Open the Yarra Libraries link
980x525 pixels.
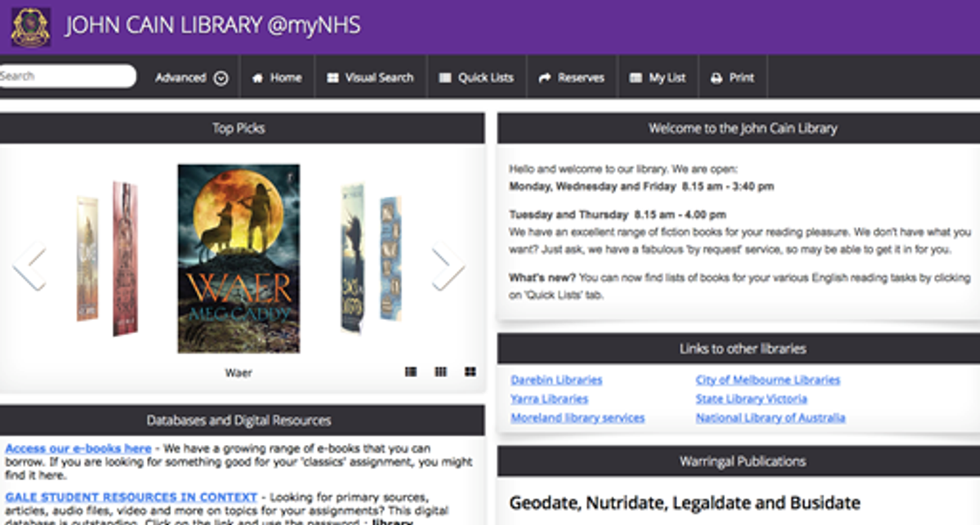point(549,398)
